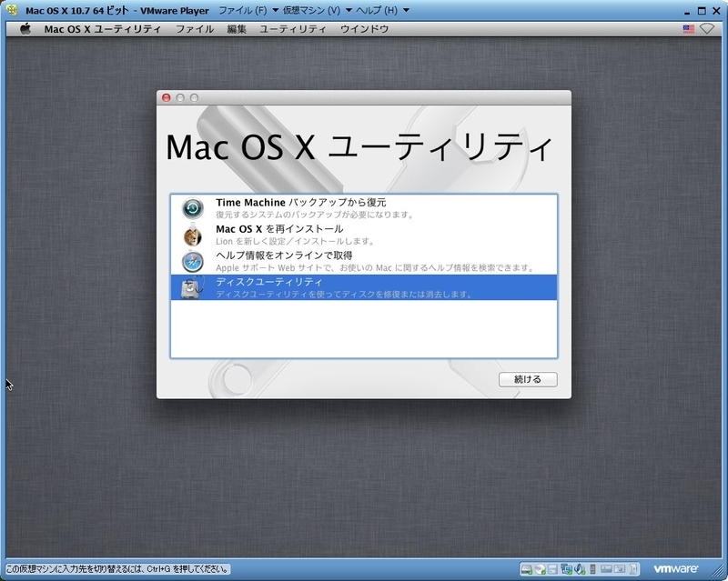
Task: Click the network adapter status icon
Action: click(x=566, y=569)
